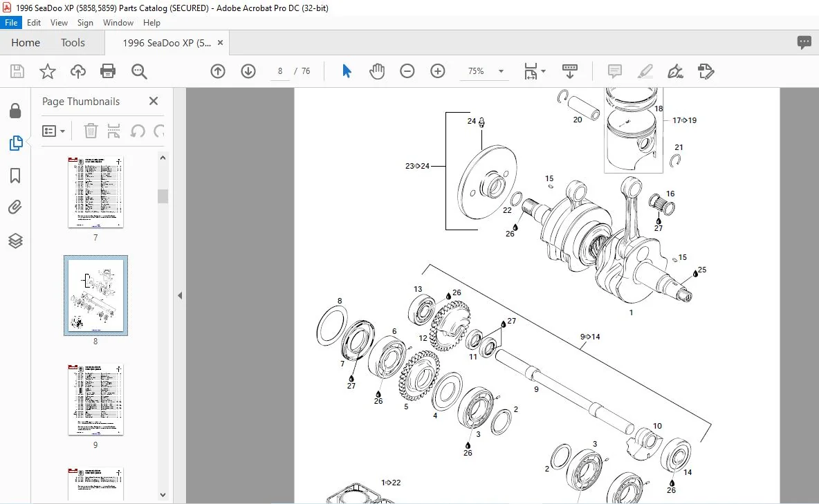The width and height of the screenshot is (819, 504).
Task: Select the Highlight text tool
Action: [645, 71]
